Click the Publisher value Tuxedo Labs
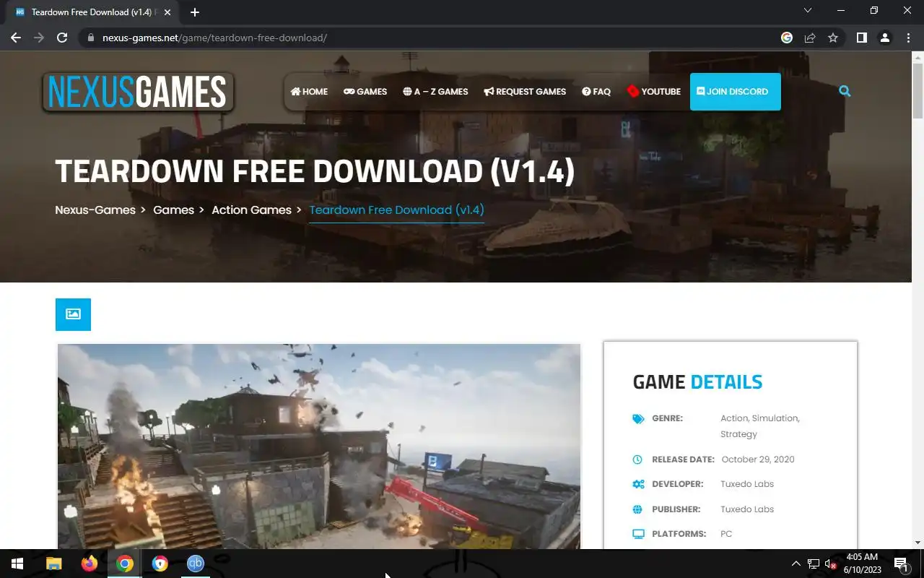Screen dimensions: 924x578 coord(747,509)
